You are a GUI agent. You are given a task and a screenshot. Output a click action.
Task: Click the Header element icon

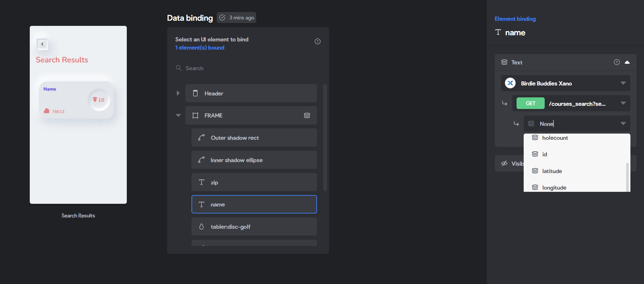195,93
